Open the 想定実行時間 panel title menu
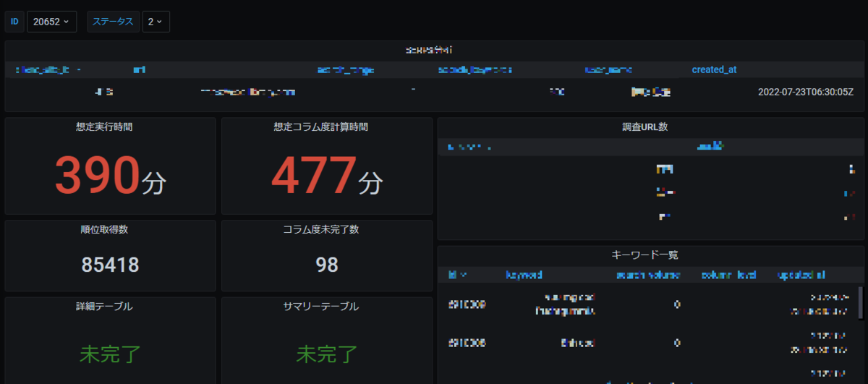Image resolution: width=868 pixels, height=384 pixels. (x=104, y=127)
